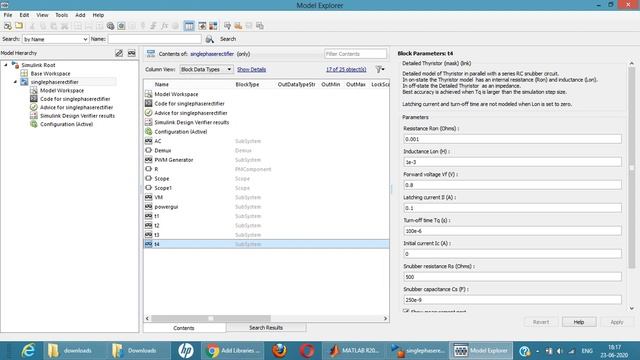Select the Scope1 row in contents list

pyautogui.click(x=267, y=188)
